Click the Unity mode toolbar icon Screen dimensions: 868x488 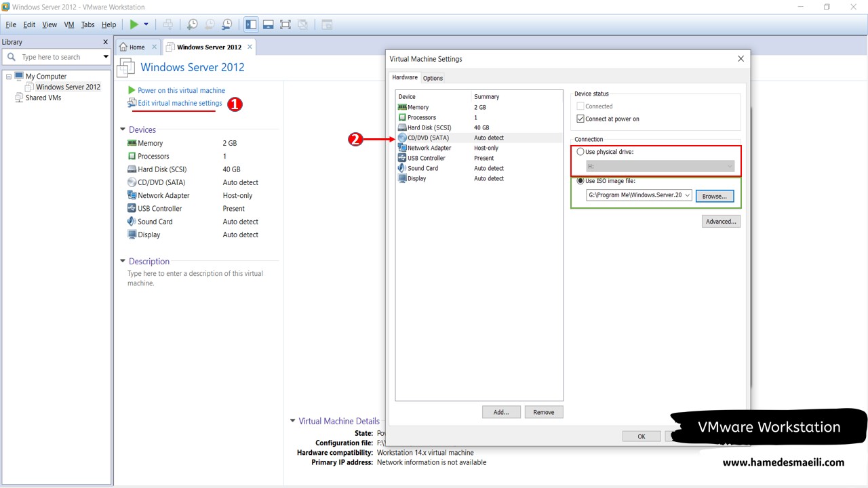[302, 24]
